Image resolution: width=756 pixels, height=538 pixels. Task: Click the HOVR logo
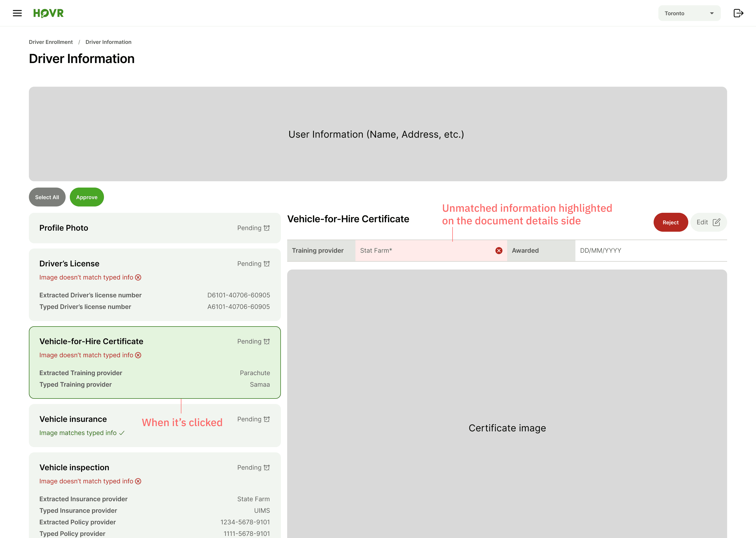(48, 13)
